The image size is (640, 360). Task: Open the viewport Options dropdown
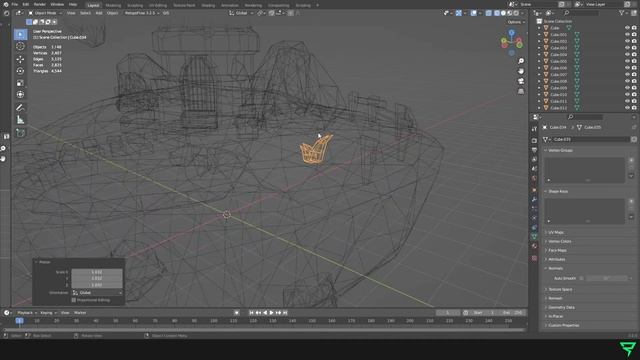click(x=516, y=22)
